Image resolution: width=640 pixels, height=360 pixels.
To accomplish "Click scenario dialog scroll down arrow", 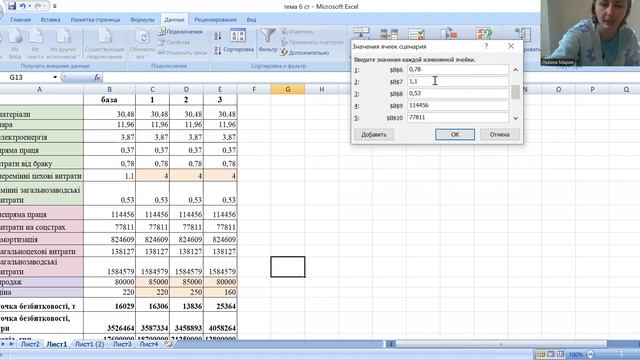I will [x=516, y=118].
